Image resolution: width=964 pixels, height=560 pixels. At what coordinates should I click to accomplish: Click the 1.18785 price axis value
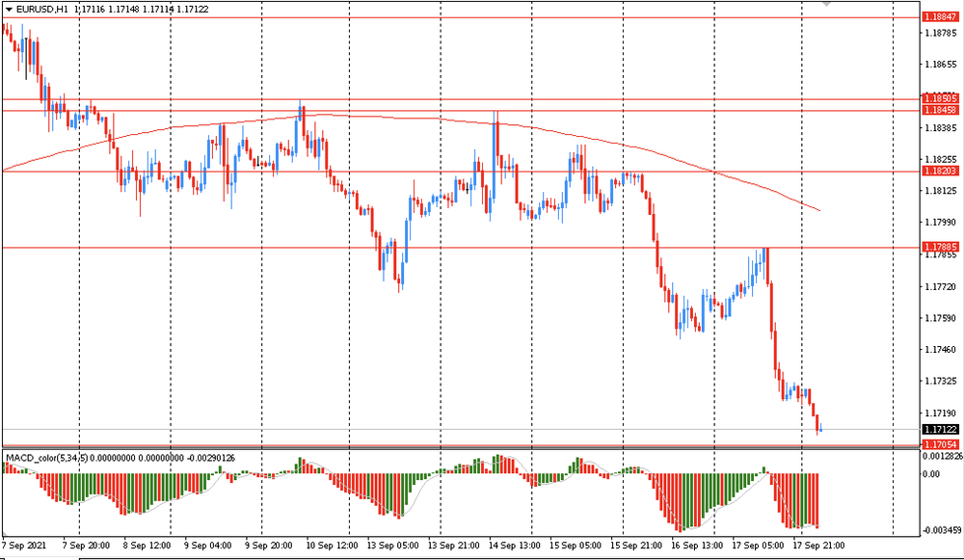coord(941,33)
